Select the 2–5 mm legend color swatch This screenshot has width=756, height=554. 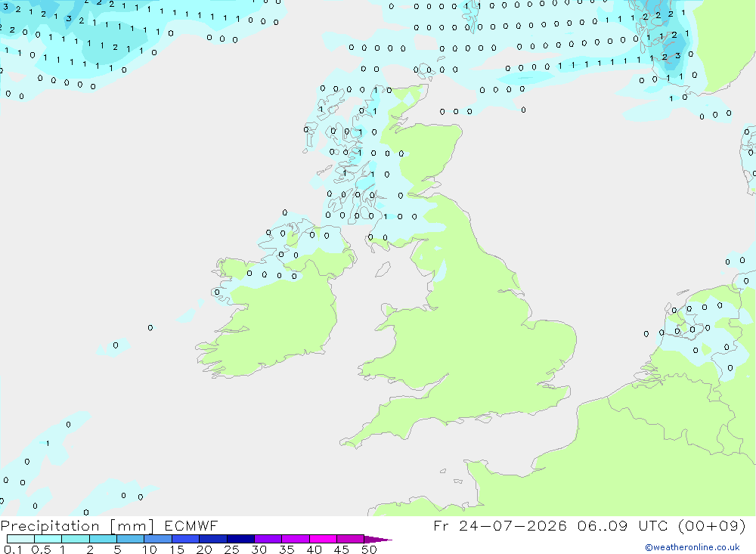103,539
